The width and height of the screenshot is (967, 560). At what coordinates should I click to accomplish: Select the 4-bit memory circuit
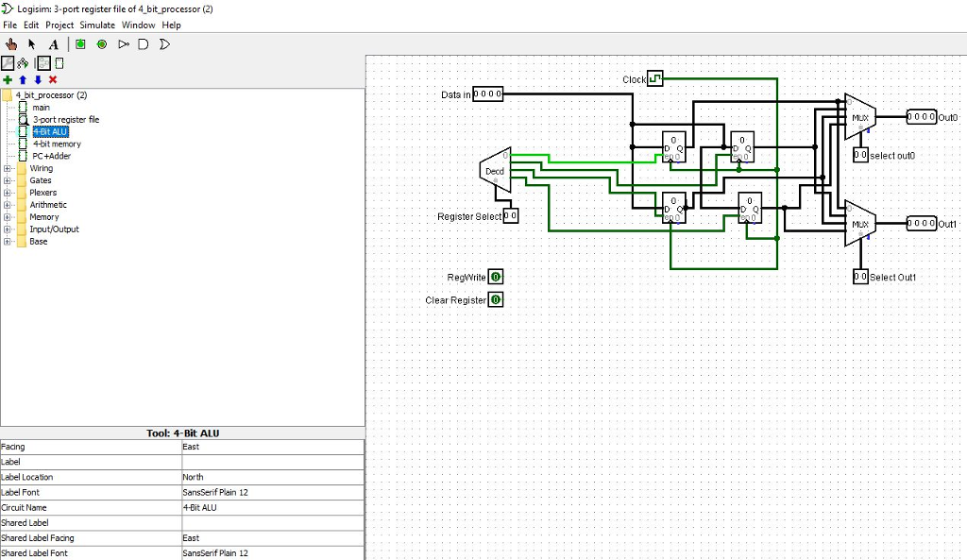[x=57, y=144]
